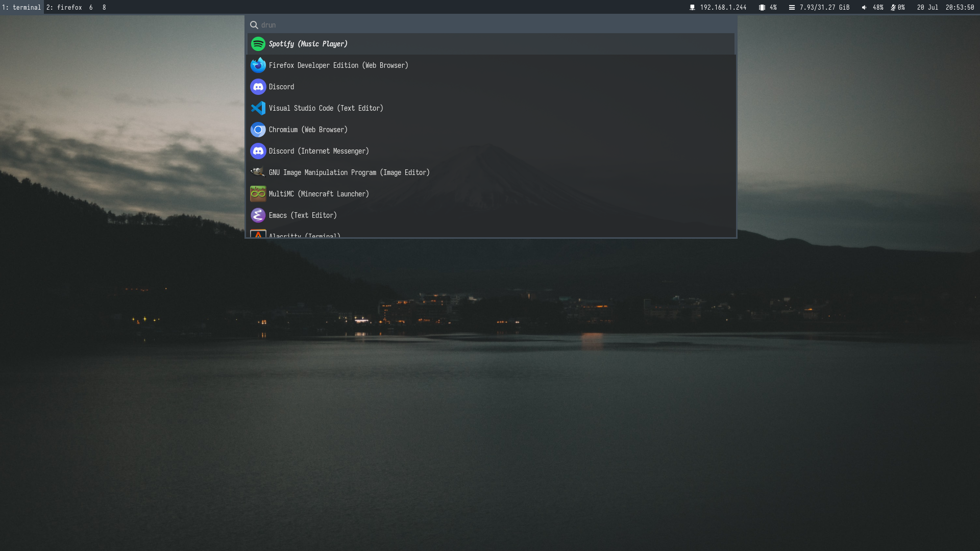
Task: Click the Firefox Developer Edition icon
Action: [x=258, y=65]
